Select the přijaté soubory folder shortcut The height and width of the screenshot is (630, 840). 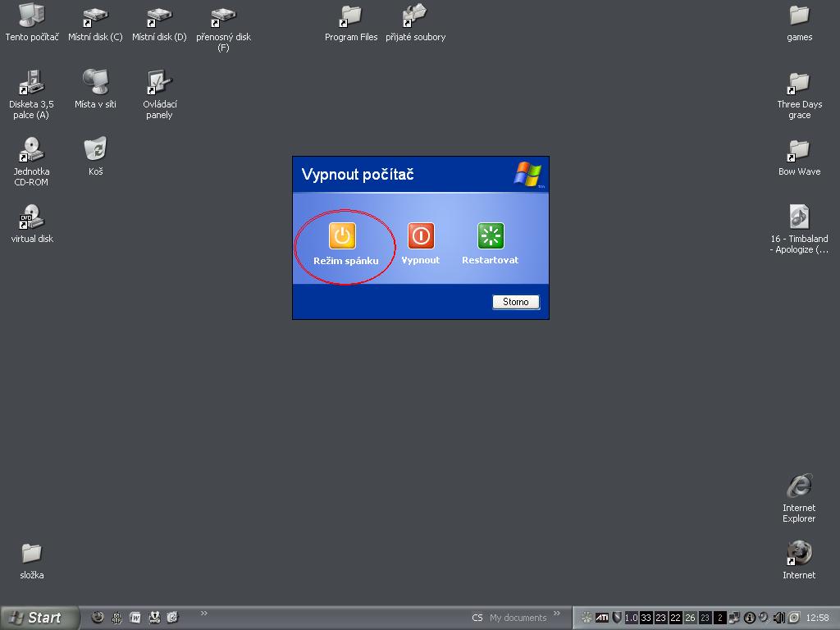(415, 23)
